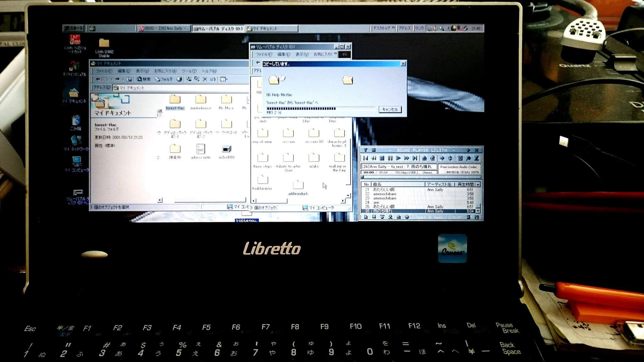Click the My Documents address field
This screenshot has width=644, height=362.
coord(180,88)
